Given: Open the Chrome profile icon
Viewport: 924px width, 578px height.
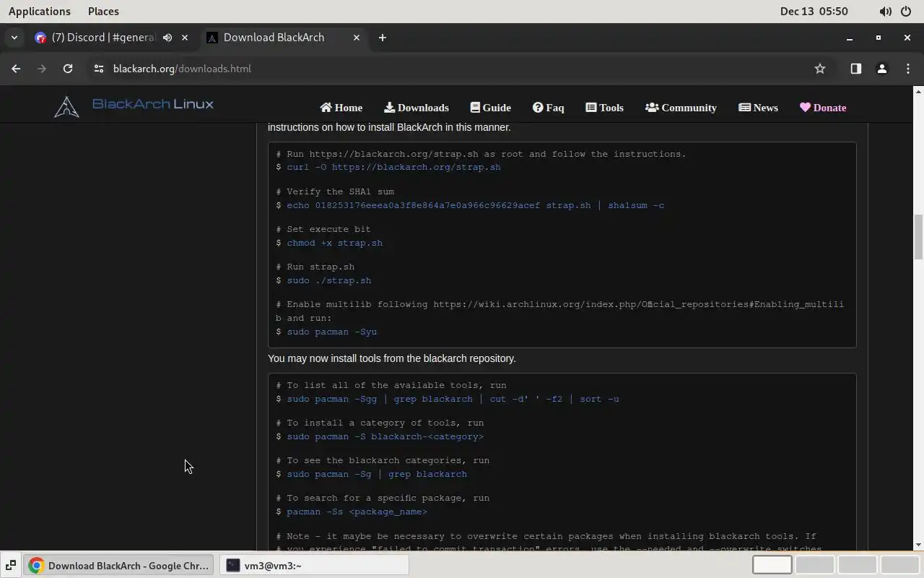Looking at the screenshot, I should tap(881, 69).
